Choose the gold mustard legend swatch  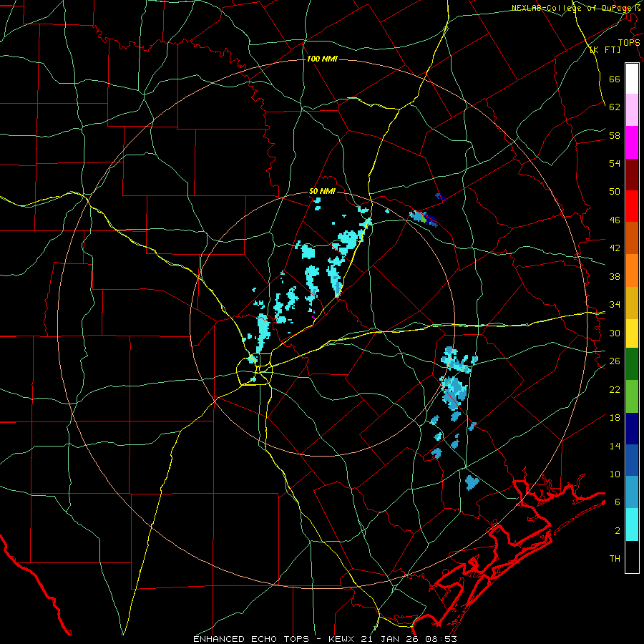632,303
